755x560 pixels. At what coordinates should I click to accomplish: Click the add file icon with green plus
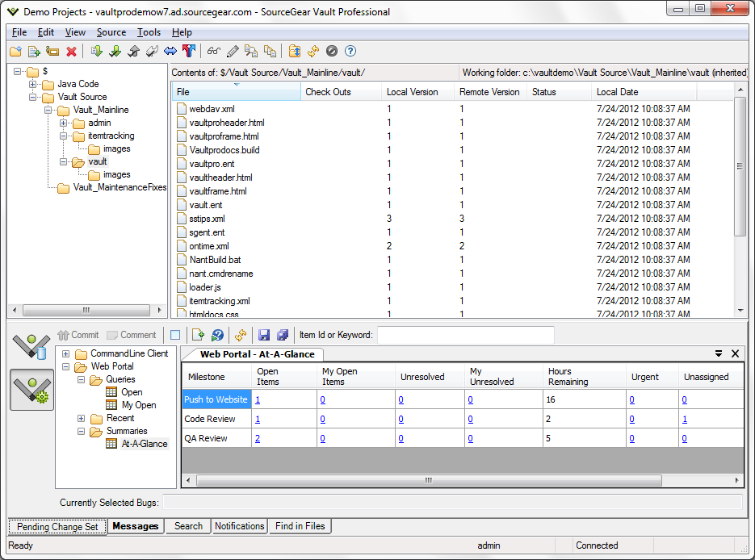point(34,51)
